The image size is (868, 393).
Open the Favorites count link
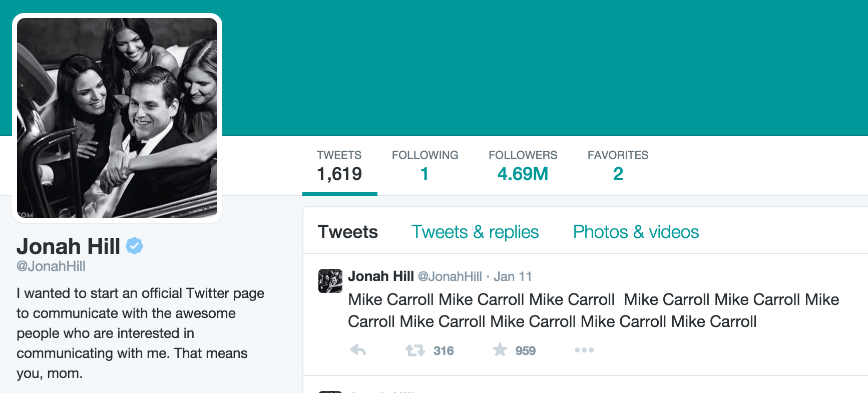(618, 166)
